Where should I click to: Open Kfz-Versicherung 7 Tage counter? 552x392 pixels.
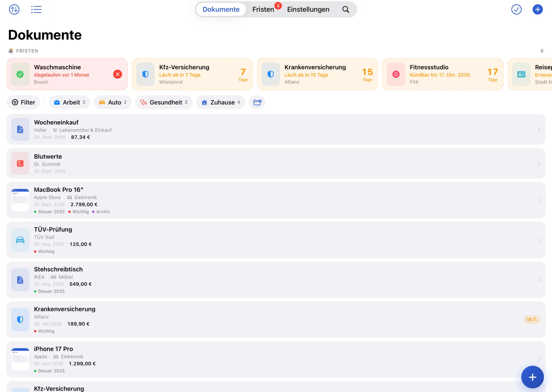click(243, 74)
